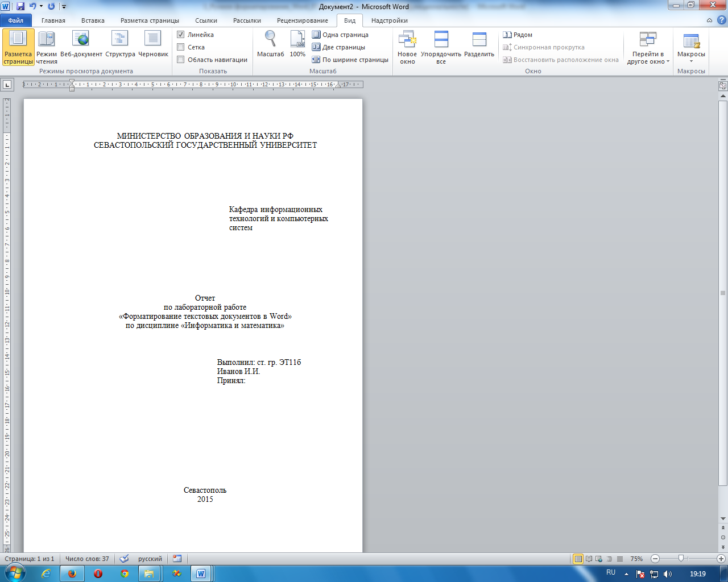Click Рядом side-by-side view

[518, 35]
